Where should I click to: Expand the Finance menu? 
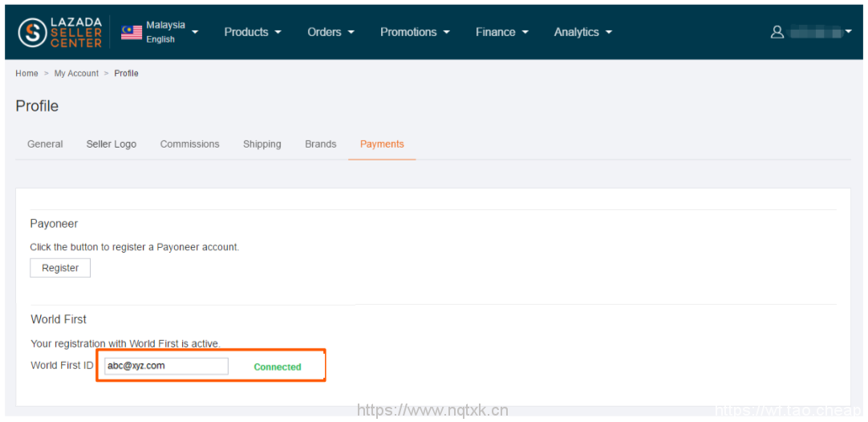coord(501,32)
